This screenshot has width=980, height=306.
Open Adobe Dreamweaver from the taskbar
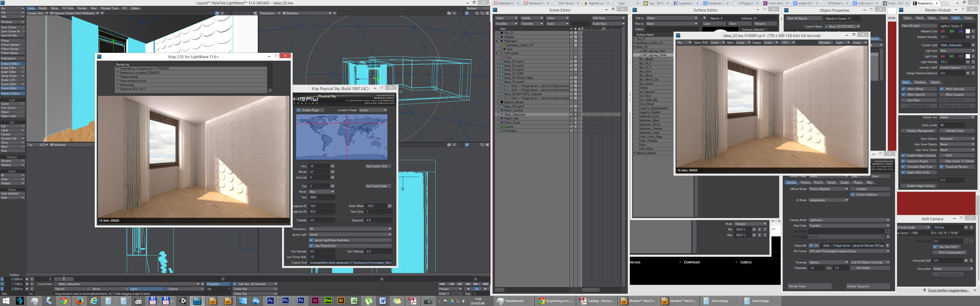328,301
